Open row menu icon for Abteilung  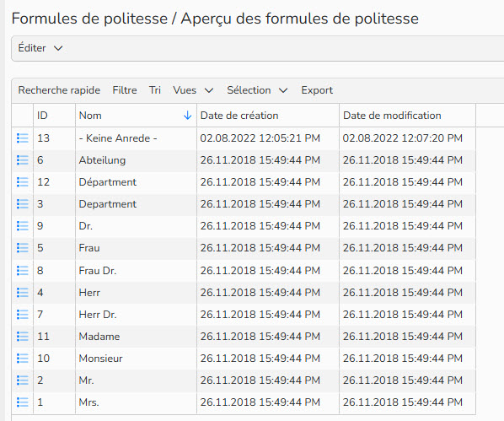pyautogui.click(x=23, y=160)
